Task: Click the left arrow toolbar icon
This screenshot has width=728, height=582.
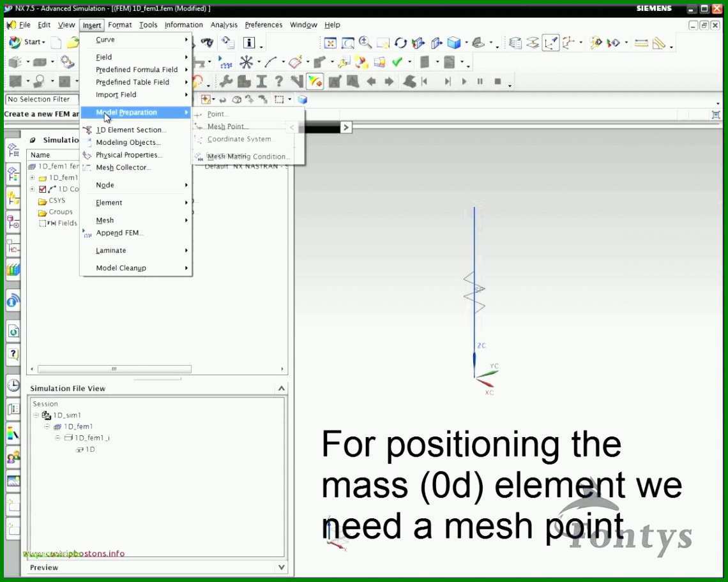Action: [x=371, y=82]
